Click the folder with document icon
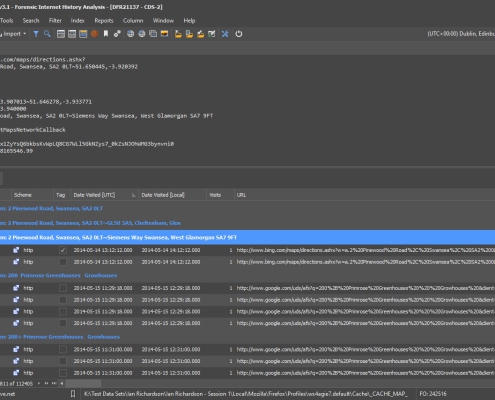This screenshot has height=400, width=495. (189, 34)
